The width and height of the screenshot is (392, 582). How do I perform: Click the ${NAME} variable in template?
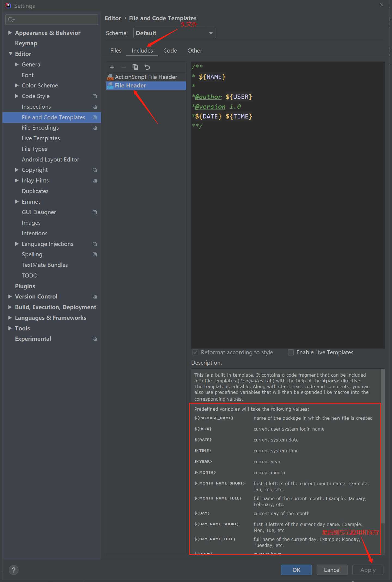(x=212, y=77)
